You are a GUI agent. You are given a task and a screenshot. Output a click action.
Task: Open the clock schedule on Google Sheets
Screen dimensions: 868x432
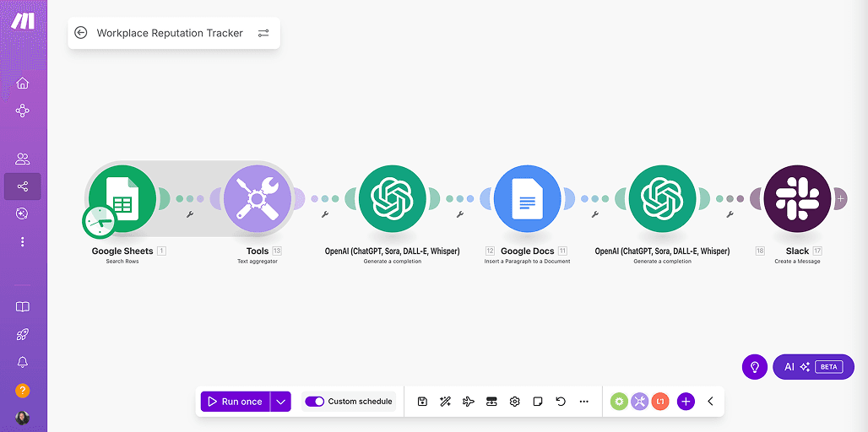[x=100, y=222]
